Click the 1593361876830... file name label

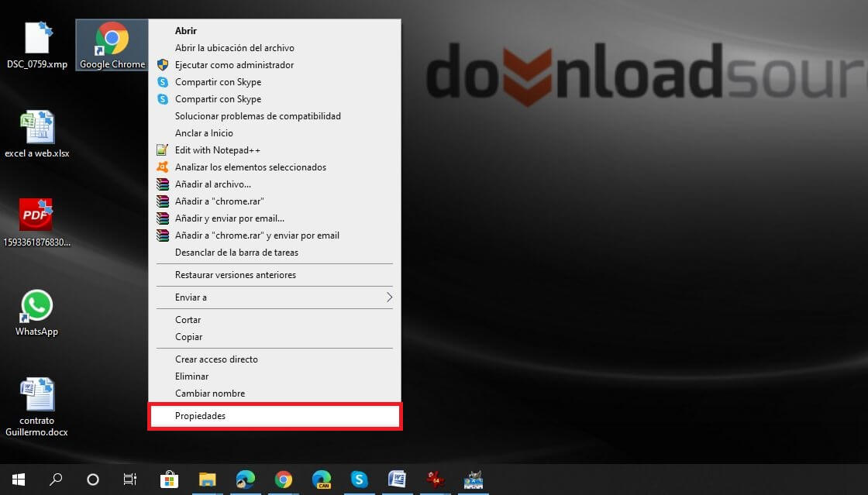pyautogui.click(x=36, y=242)
